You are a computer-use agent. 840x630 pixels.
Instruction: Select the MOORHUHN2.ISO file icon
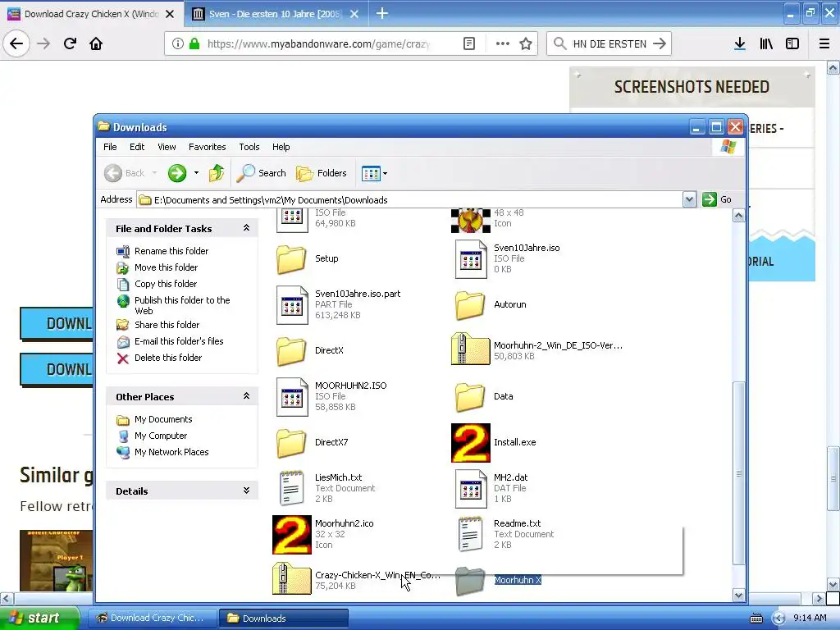[x=292, y=396]
